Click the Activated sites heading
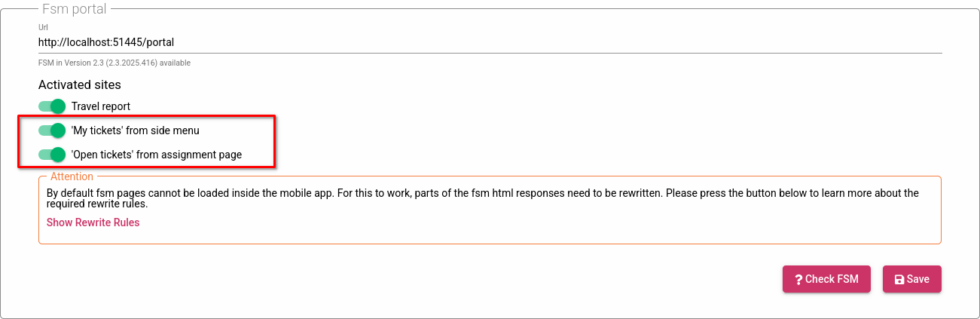The width and height of the screenshot is (980, 319). click(x=80, y=85)
